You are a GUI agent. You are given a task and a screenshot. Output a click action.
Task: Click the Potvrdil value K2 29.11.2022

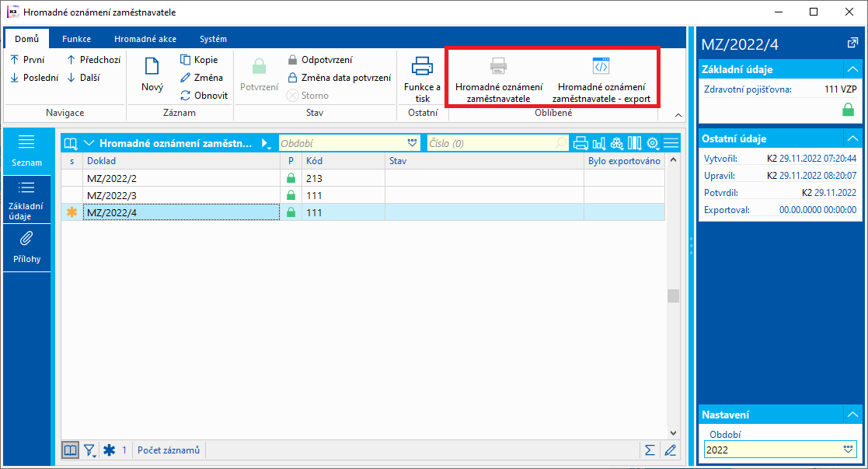tap(828, 193)
